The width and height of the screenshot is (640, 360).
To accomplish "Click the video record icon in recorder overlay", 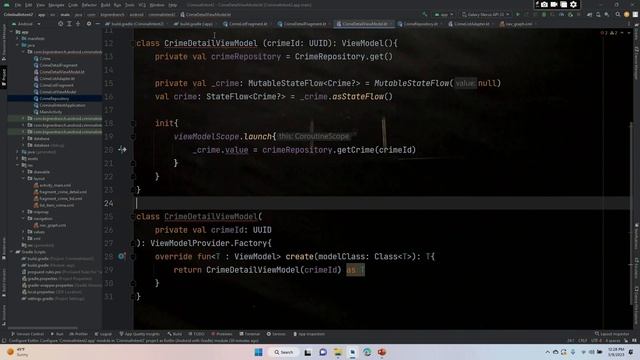I will (554, 4).
